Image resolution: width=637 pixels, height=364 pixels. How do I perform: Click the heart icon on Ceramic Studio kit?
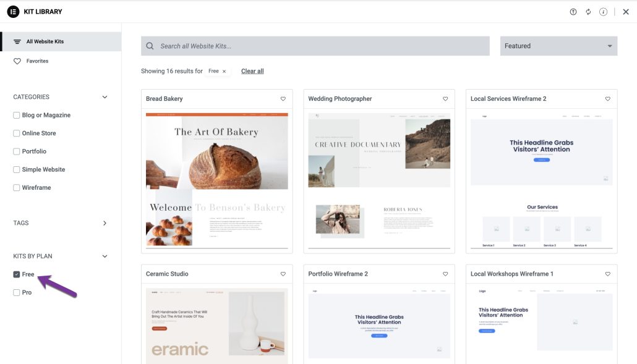tap(283, 274)
